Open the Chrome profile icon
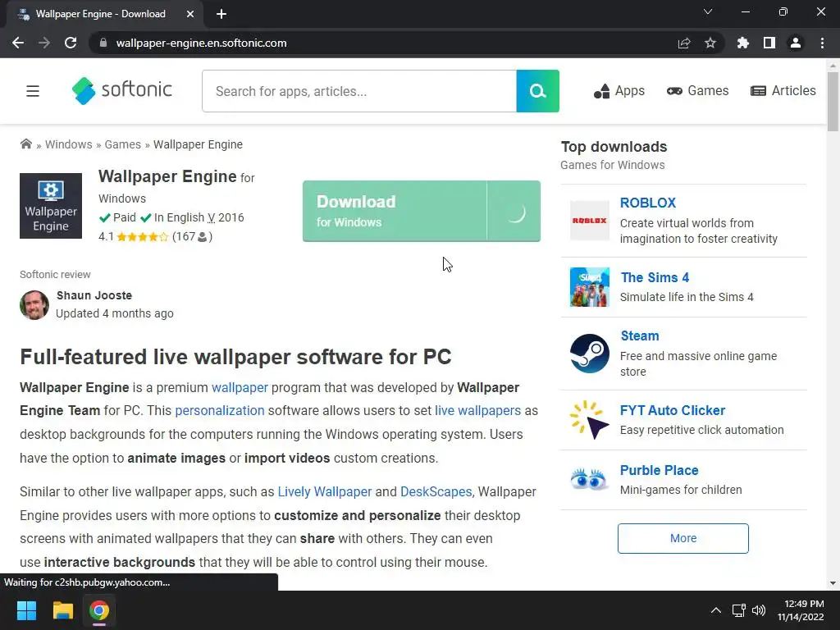The image size is (840, 630). click(x=796, y=43)
